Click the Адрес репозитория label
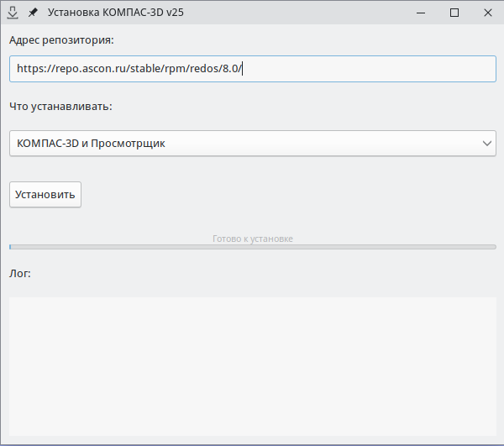 [x=61, y=40]
